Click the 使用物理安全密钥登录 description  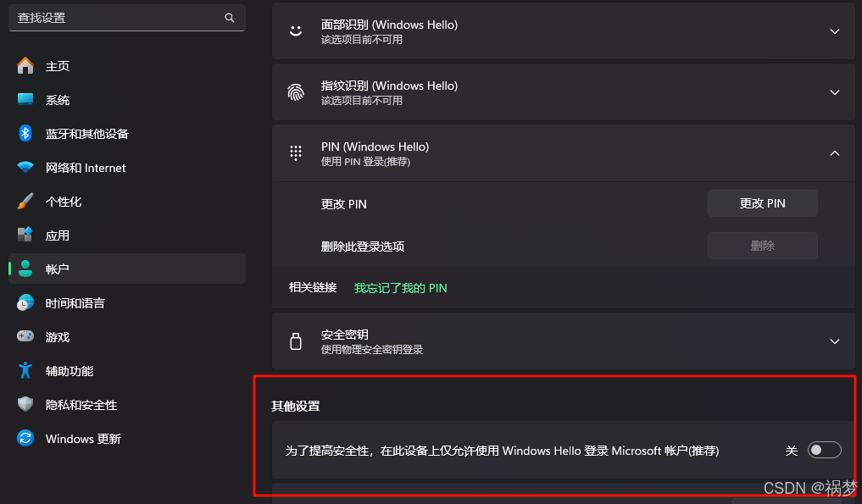(x=372, y=350)
